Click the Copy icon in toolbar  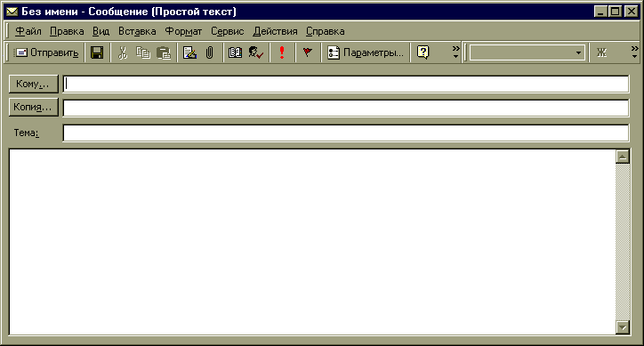pyautogui.click(x=143, y=52)
